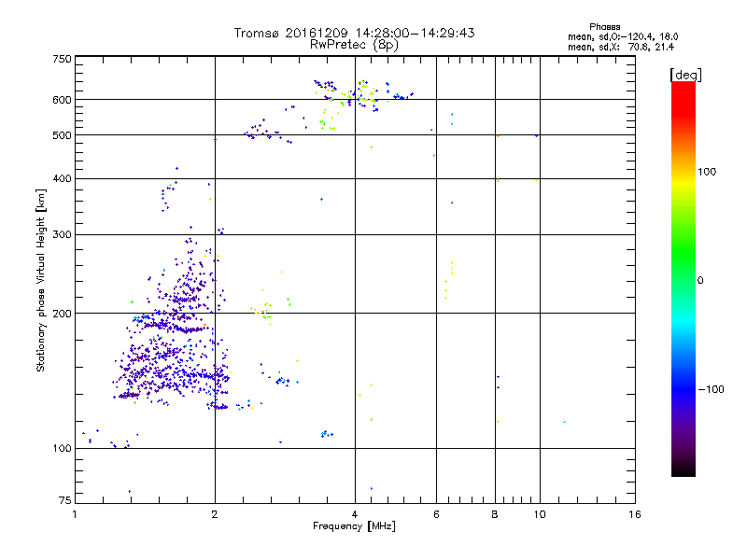The width and height of the screenshot is (747, 560).
Task: Click the y-axis tick label '600'
Action: (x=62, y=100)
